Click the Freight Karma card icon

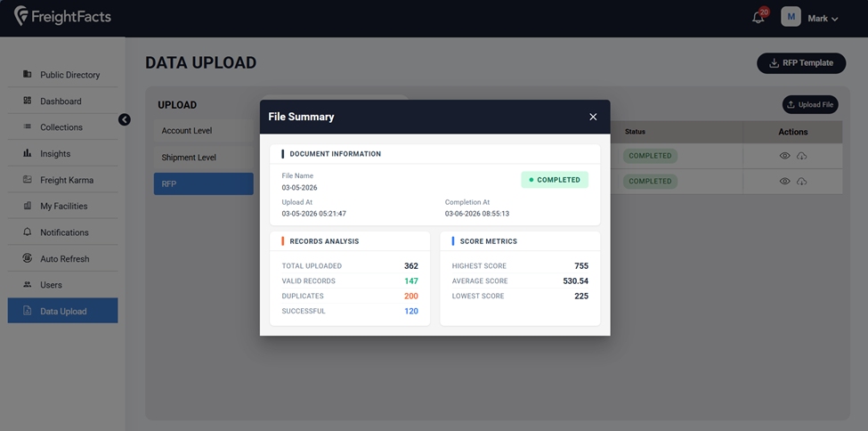tap(27, 179)
